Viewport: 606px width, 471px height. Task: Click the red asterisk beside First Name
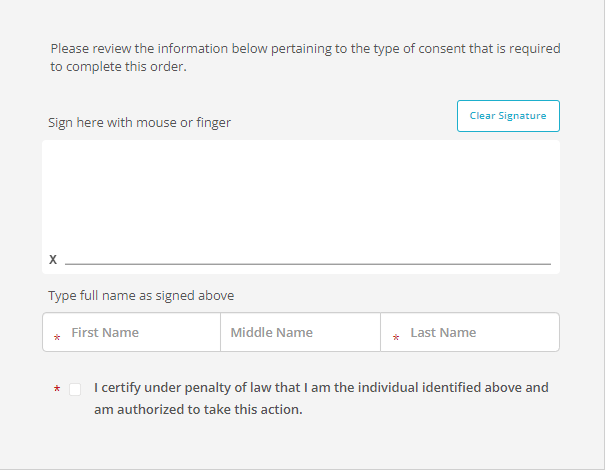pyautogui.click(x=57, y=338)
